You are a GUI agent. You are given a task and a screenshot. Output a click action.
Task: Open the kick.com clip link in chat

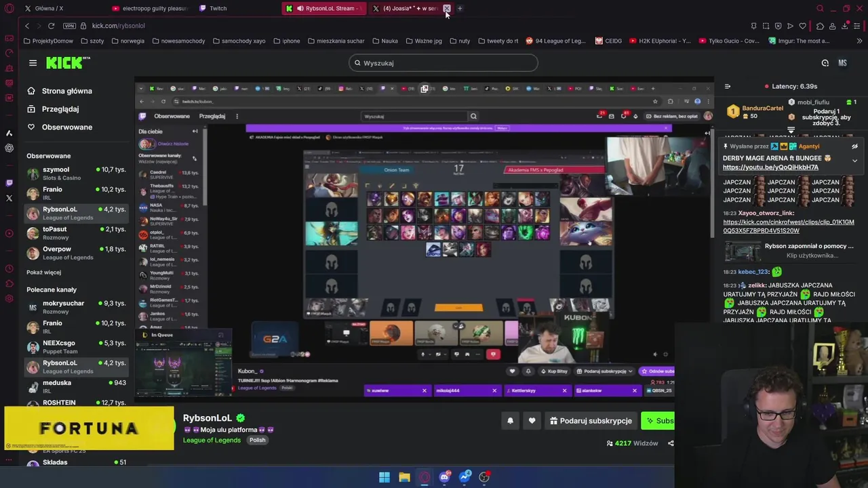point(788,226)
